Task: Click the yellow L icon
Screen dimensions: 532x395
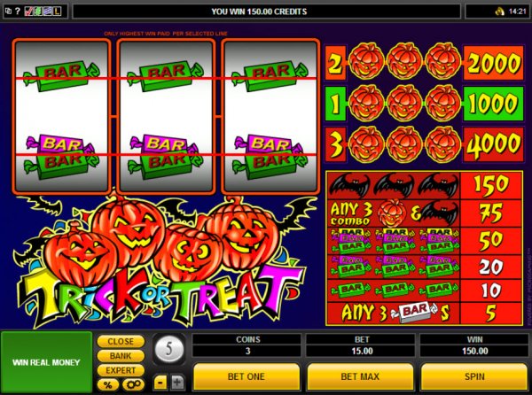Action: [x=57, y=12]
